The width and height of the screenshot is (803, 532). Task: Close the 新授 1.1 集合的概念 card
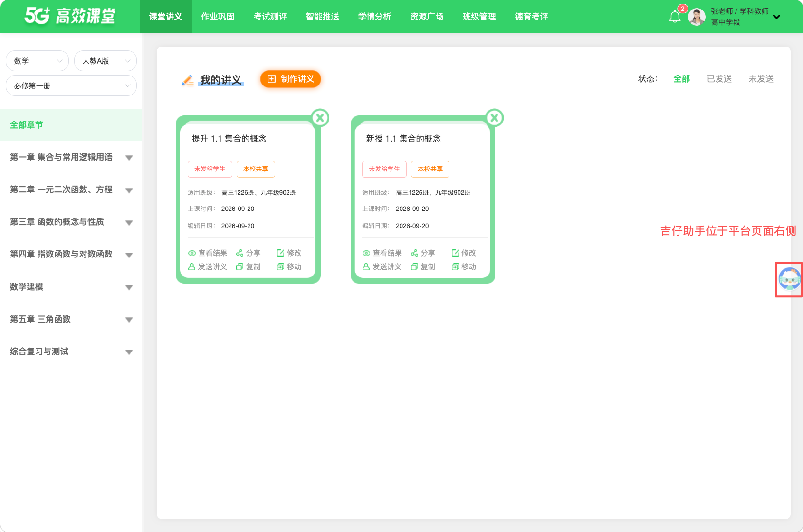495,118
